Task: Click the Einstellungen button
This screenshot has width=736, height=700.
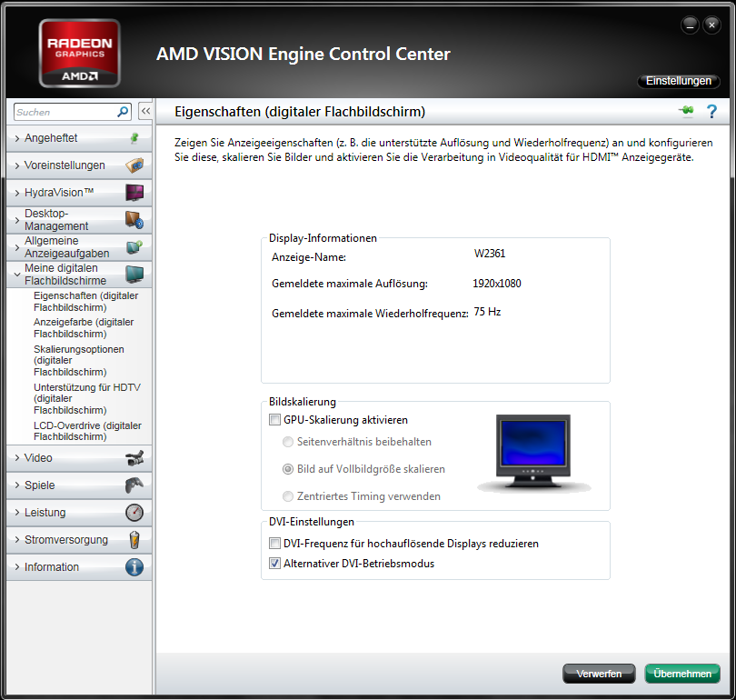Action: pyautogui.click(x=678, y=81)
